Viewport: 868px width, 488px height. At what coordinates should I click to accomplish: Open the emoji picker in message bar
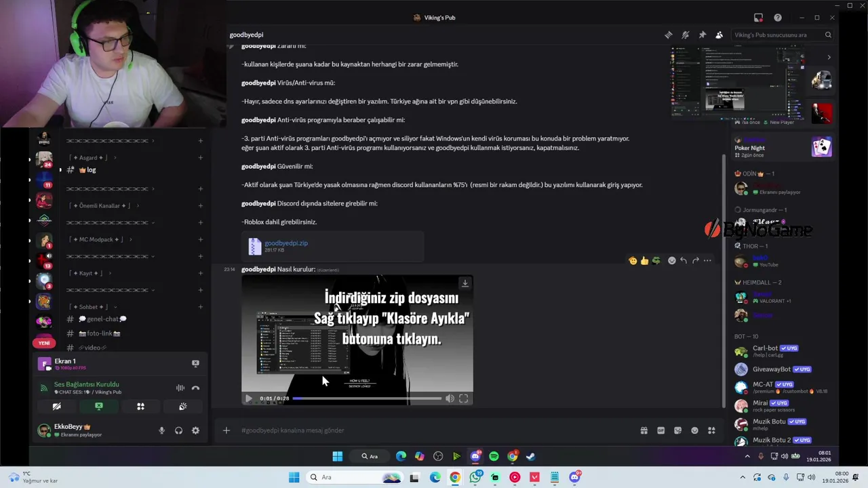[694, 430]
